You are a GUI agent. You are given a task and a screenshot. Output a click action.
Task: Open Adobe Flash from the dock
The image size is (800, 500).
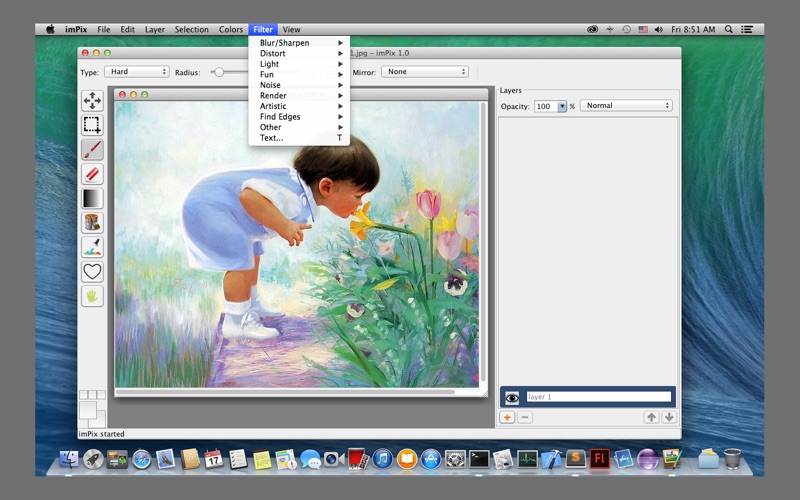(599, 459)
